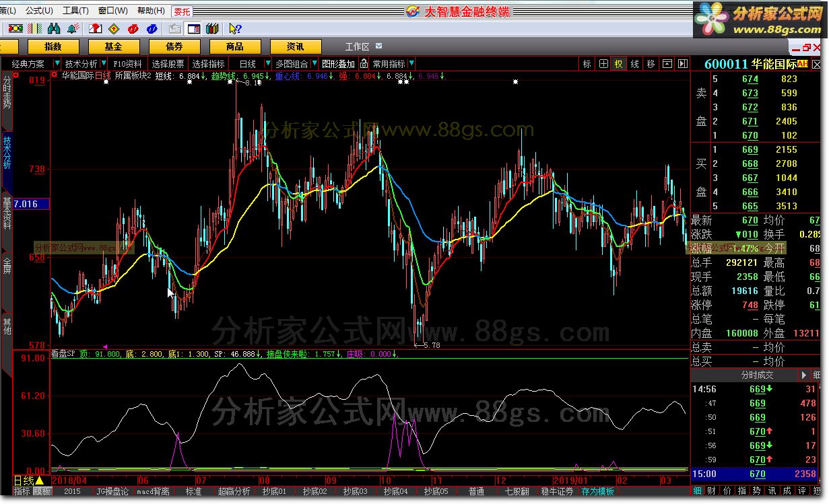Click the 基金 category button
This screenshot has width=829, height=504.
coord(113,46)
